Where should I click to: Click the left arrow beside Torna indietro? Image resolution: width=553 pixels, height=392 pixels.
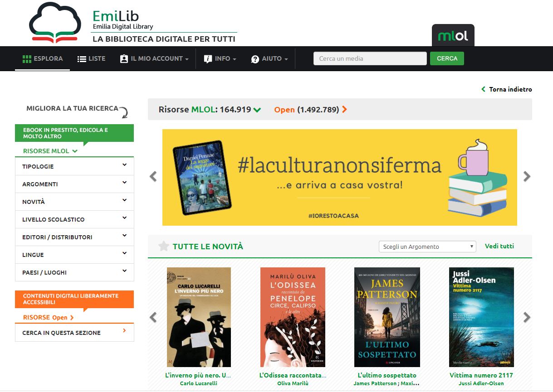click(x=484, y=89)
